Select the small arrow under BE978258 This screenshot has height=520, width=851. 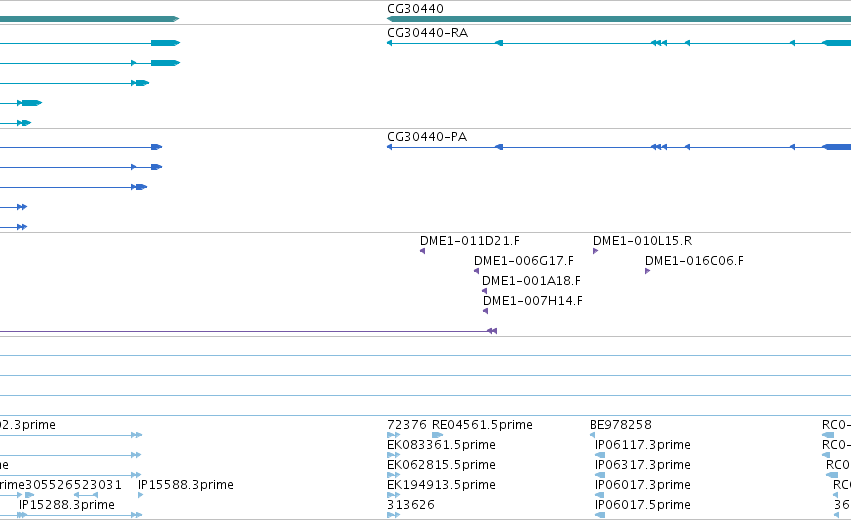(592, 435)
